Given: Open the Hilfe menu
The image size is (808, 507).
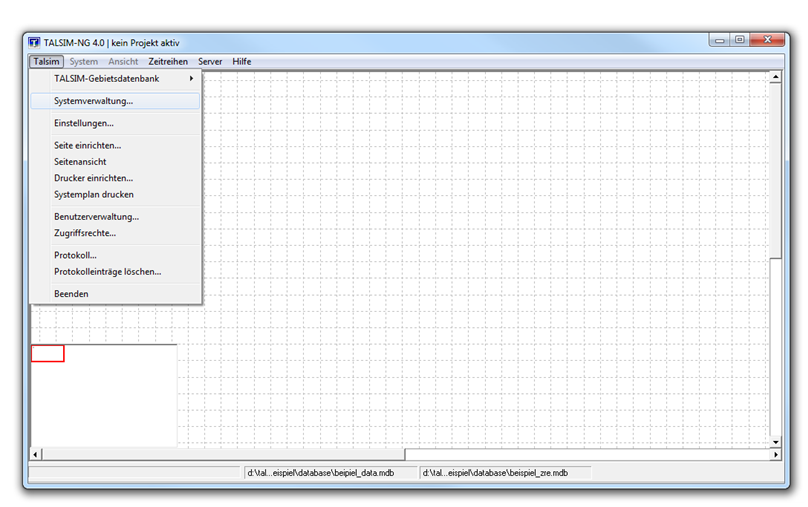Looking at the screenshot, I should (242, 62).
